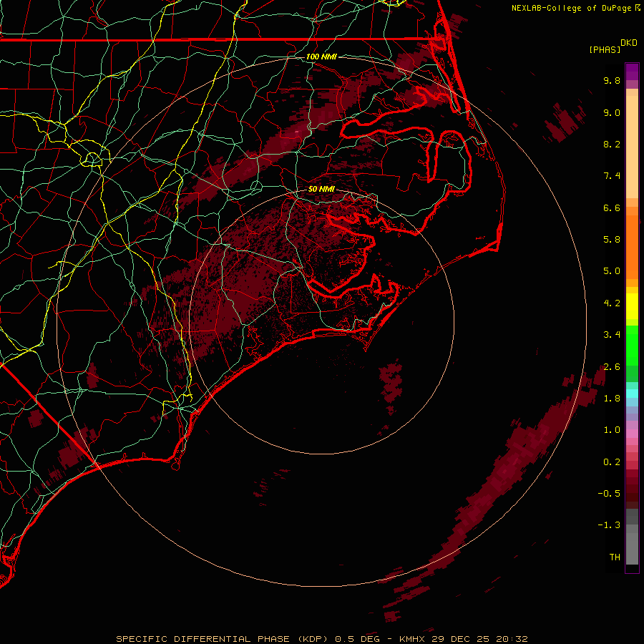Click the 50 NMI range ring label

[x=321, y=189]
